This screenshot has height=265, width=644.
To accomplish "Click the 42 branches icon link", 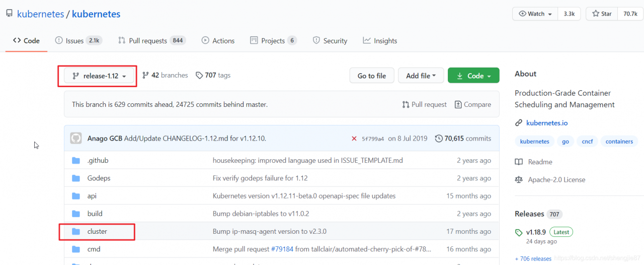I will (145, 76).
